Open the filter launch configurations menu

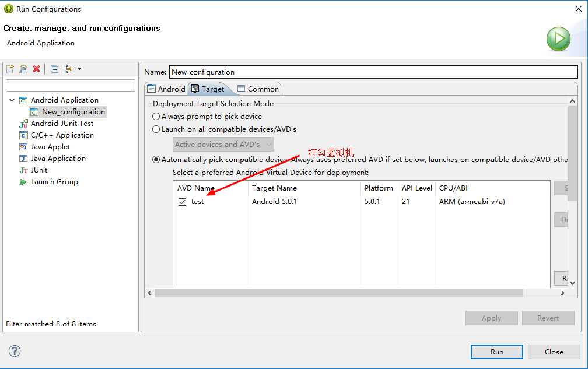pos(72,69)
